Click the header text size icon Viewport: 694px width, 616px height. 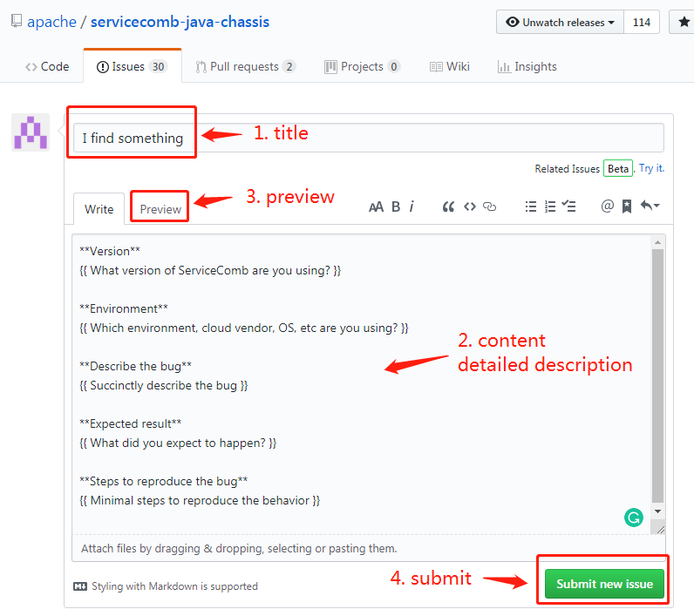(376, 206)
